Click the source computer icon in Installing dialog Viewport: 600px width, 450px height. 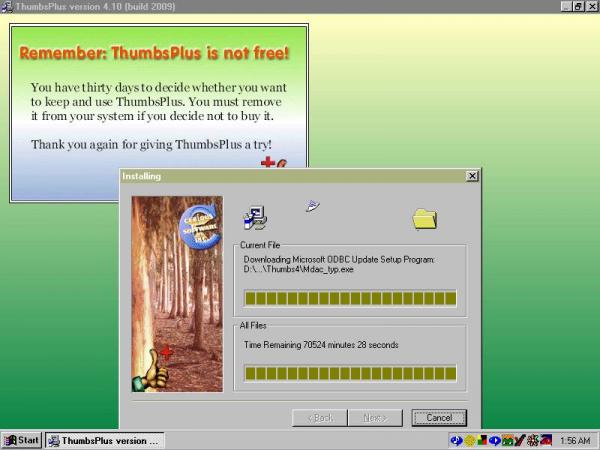point(255,218)
